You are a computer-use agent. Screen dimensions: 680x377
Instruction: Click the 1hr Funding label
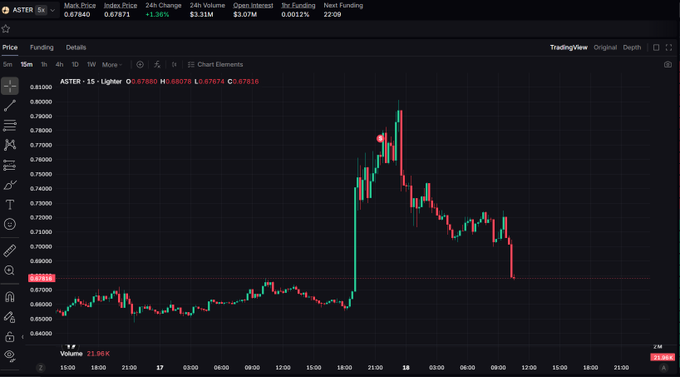(x=298, y=6)
